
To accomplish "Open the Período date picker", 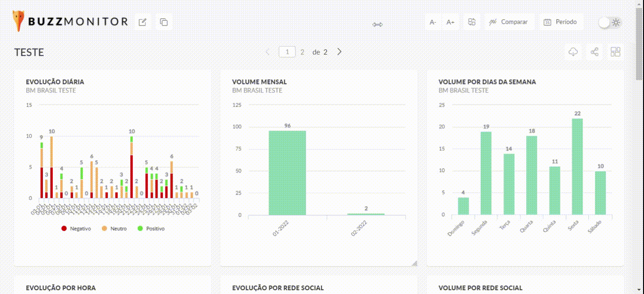I will [x=560, y=22].
